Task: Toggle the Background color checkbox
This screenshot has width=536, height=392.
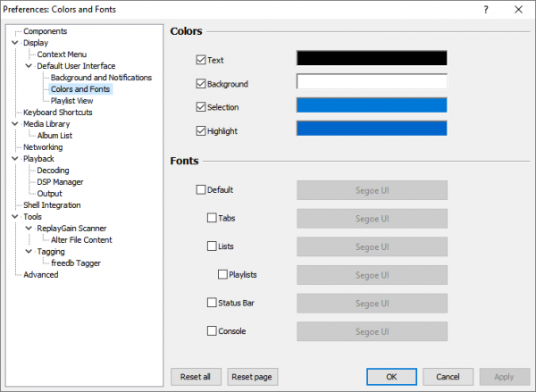Action: coord(201,84)
